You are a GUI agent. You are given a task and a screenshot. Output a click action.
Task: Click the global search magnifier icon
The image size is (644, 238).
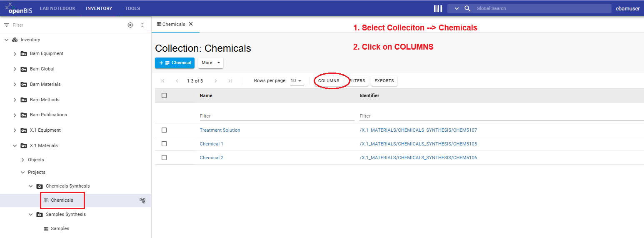(x=467, y=8)
